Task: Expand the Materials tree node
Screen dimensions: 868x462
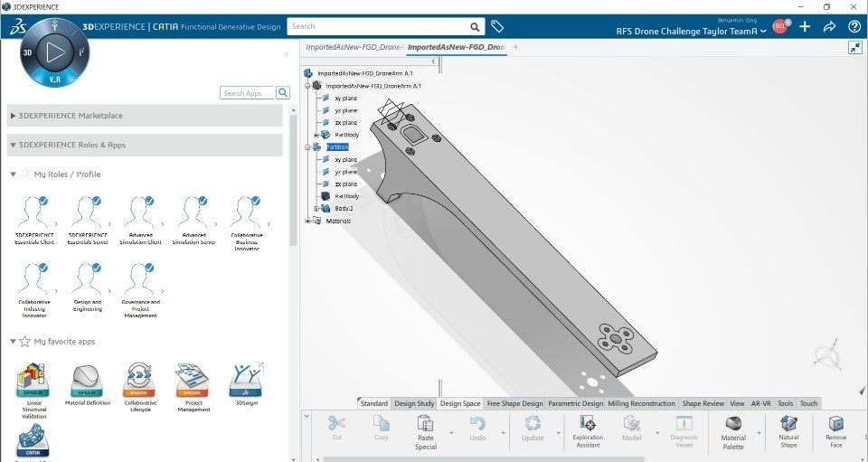Action: (307, 221)
